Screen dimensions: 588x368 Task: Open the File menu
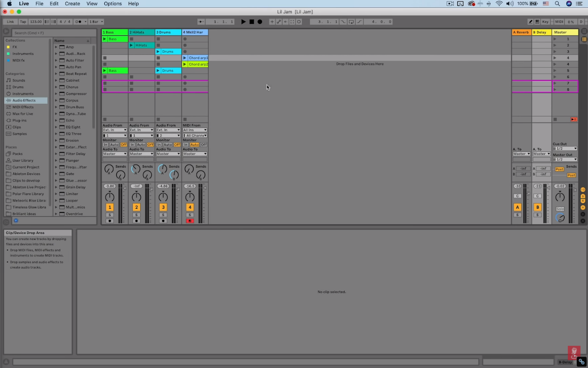click(x=39, y=4)
